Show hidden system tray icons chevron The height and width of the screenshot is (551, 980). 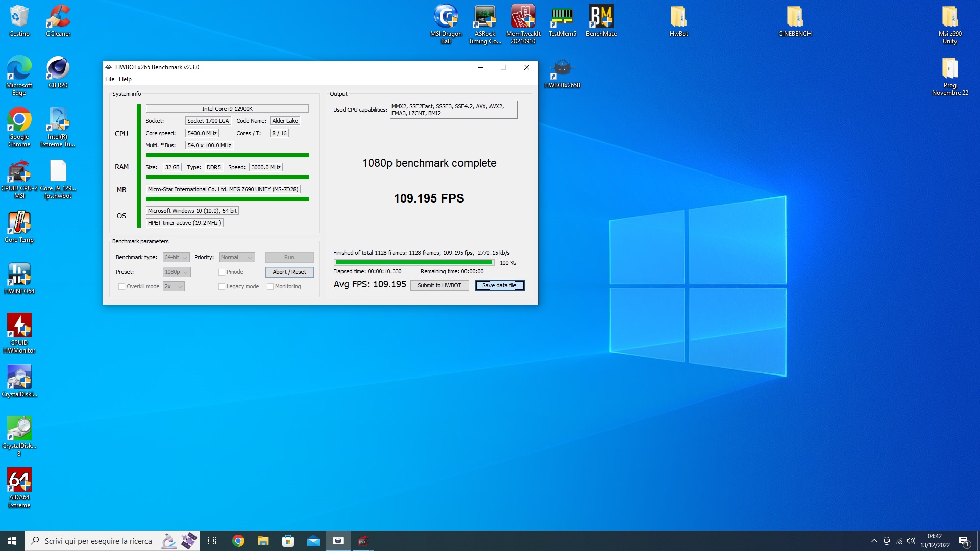874,541
